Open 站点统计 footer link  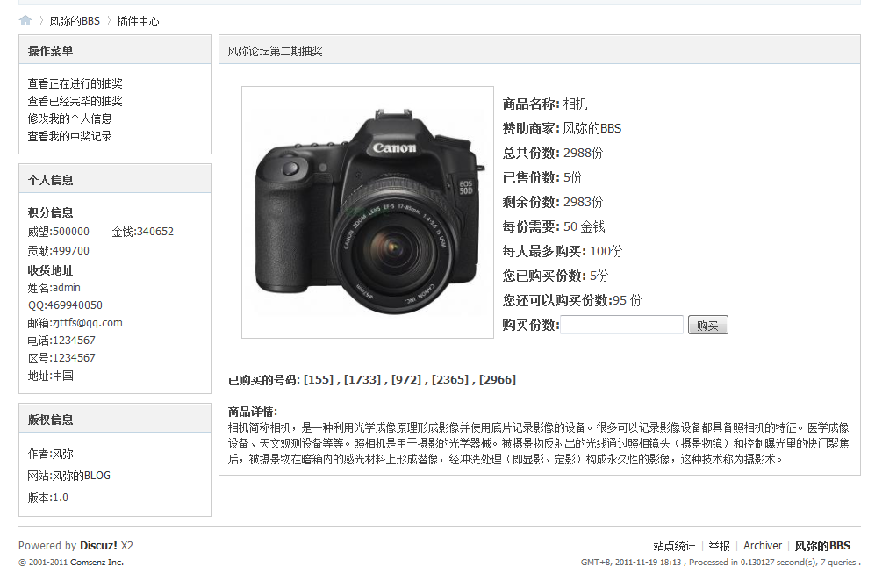(674, 546)
